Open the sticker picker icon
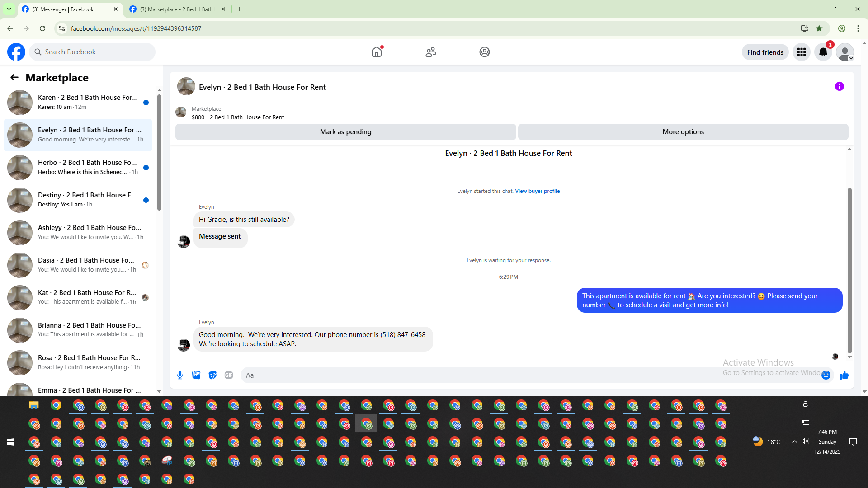The width and height of the screenshot is (868, 488). pos(212,375)
